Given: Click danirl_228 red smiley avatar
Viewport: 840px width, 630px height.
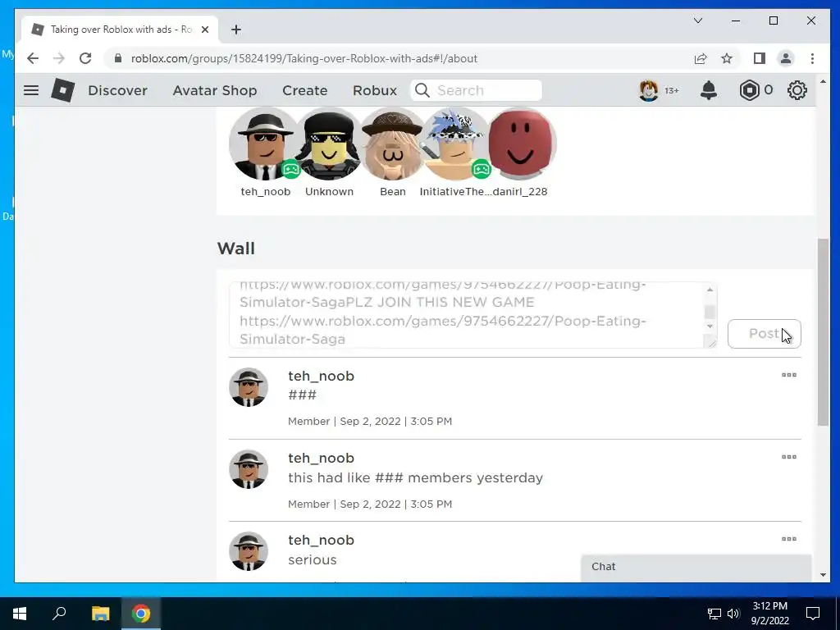Looking at the screenshot, I should [519, 144].
